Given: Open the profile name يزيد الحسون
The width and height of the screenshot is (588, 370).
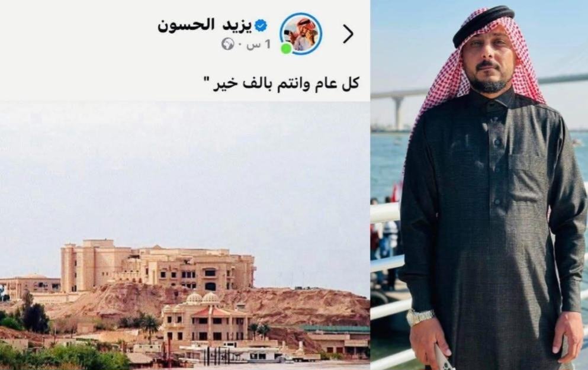Looking at the screenshot, I should click(185, 25).
